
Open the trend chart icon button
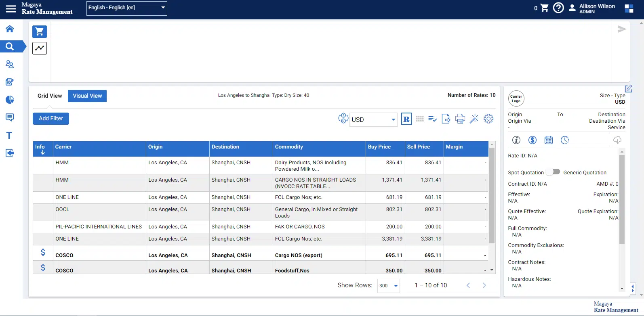point(40,48)
